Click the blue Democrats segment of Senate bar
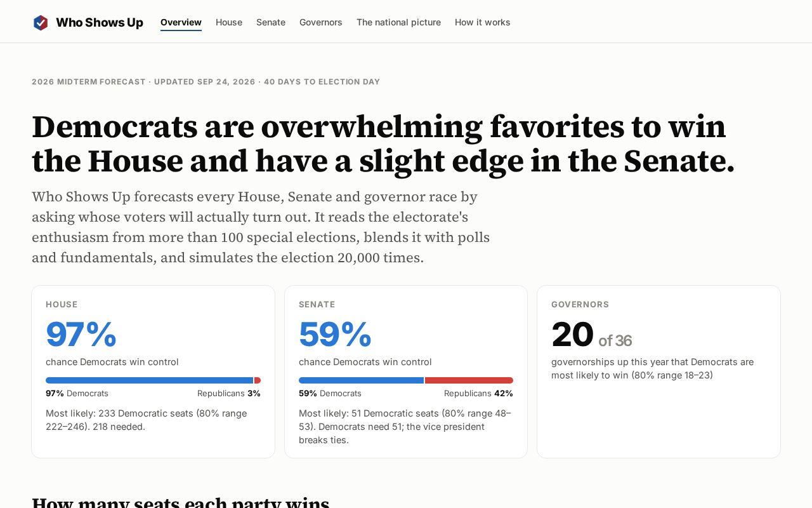 point(361,380)
